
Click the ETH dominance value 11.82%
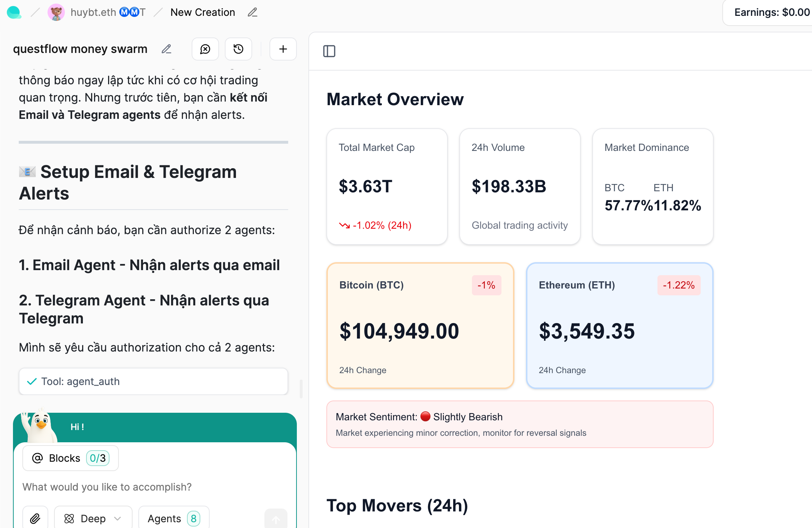coord(677,206)
